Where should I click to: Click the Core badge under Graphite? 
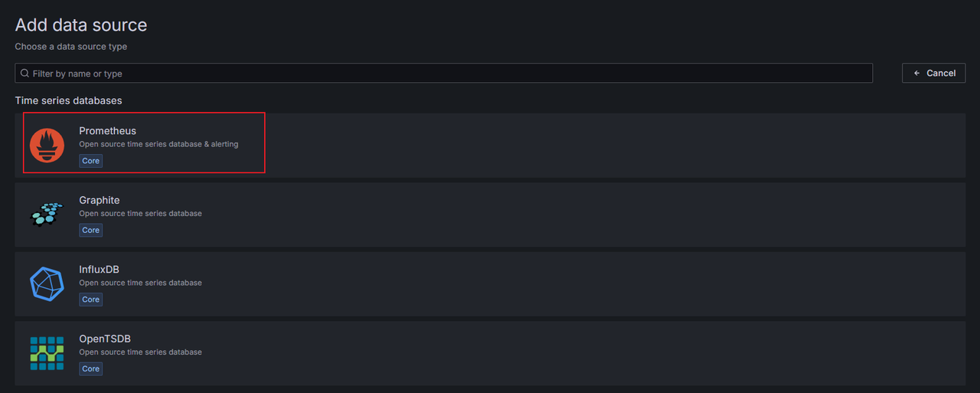(90, 230)
